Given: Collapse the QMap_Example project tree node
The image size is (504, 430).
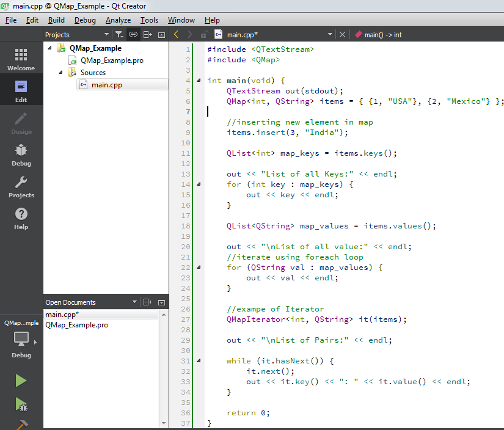Looking at the screenshot, I should (50, 48).
